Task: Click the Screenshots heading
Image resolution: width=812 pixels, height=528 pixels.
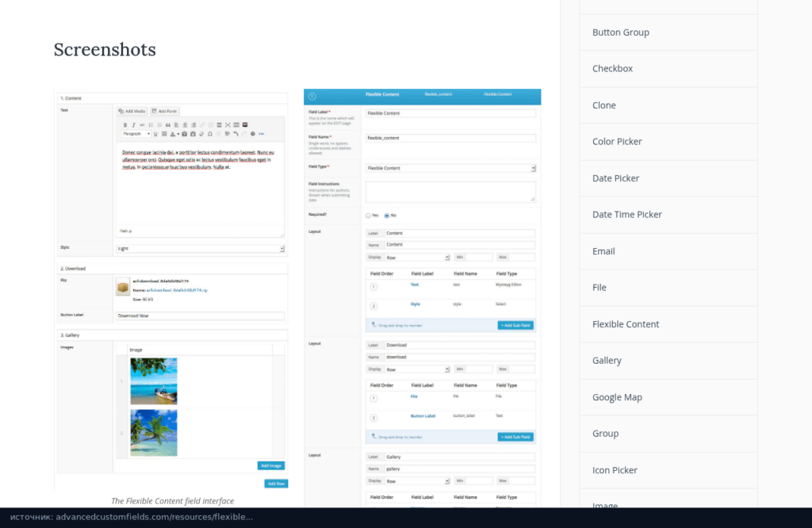Action: tap(105, 50)
